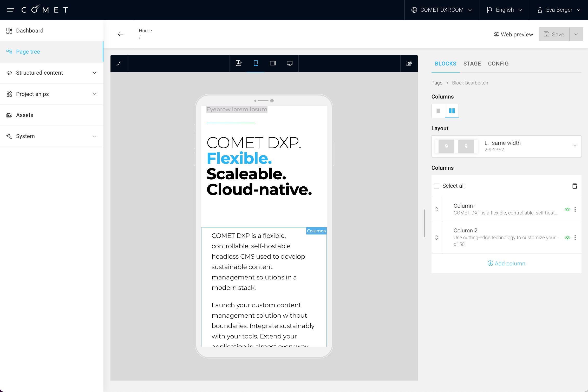Switch to the CONFIG tab

pos(498,64)
